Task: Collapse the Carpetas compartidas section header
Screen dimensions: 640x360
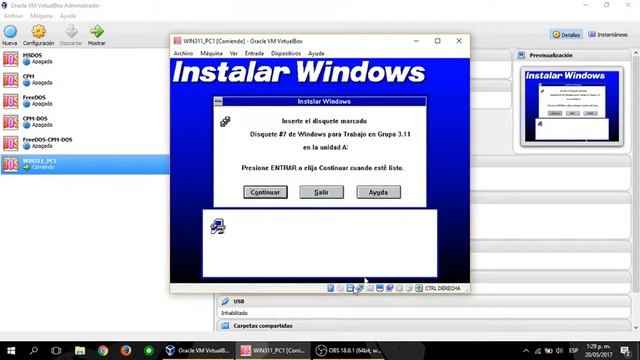Action: pyautogui.click(x=424, y=326)
